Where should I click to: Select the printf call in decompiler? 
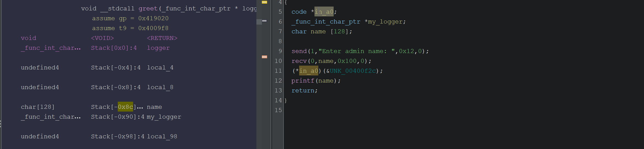[x=303, y=81]
